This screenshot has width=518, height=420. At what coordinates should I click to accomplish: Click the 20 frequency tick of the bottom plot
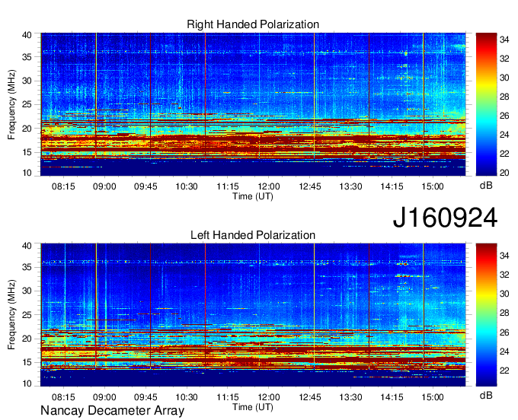click(27, 339)
